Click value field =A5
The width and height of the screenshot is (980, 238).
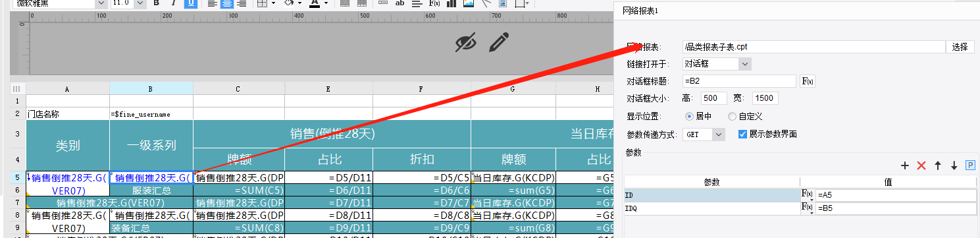[x=896, y=195]
